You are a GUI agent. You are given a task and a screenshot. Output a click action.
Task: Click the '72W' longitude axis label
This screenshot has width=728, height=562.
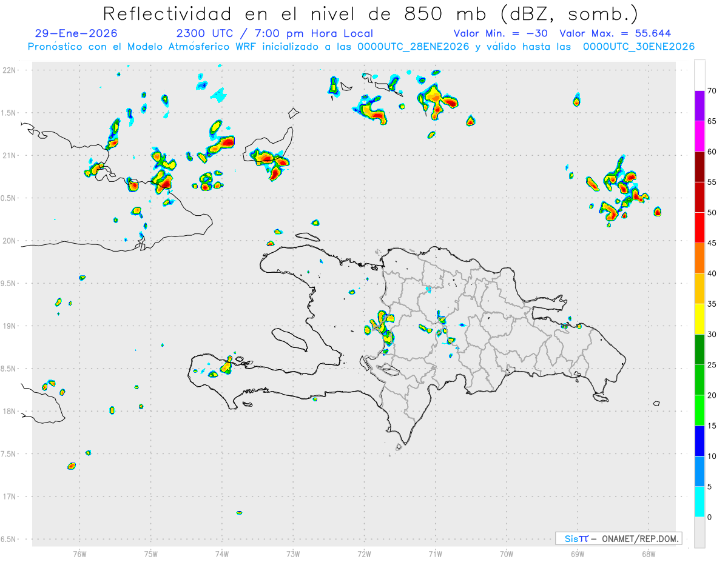tap(364, 554)
